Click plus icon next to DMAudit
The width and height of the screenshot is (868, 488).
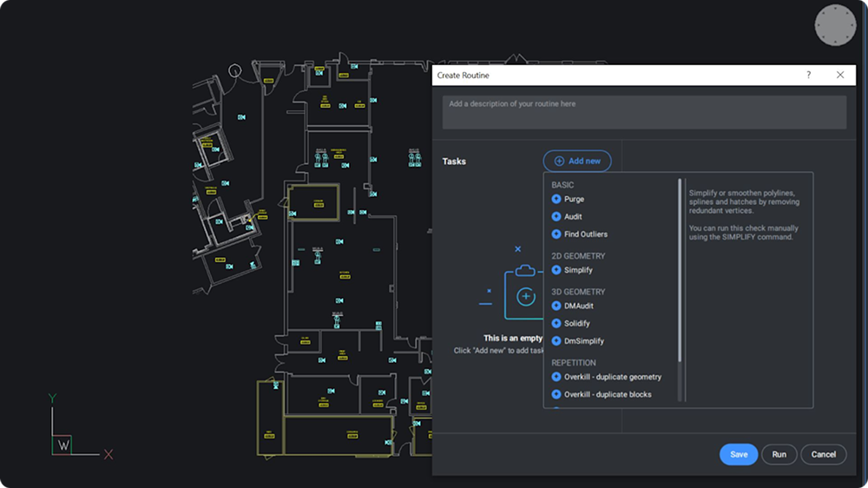556,306
